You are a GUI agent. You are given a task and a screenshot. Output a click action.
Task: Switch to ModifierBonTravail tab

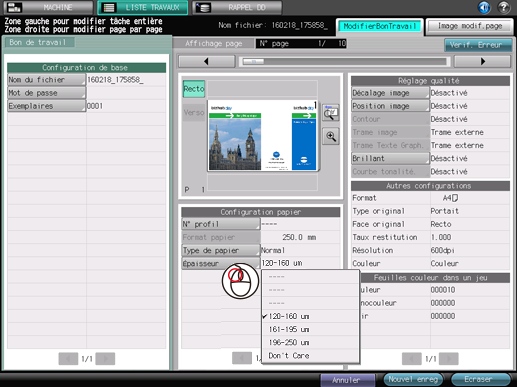point(380,26)
